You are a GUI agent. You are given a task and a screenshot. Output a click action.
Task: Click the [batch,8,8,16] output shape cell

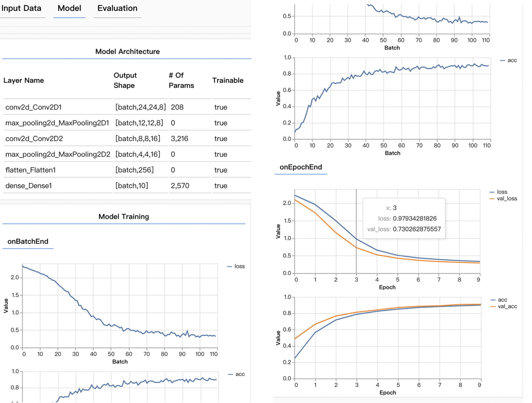(138, 139)
